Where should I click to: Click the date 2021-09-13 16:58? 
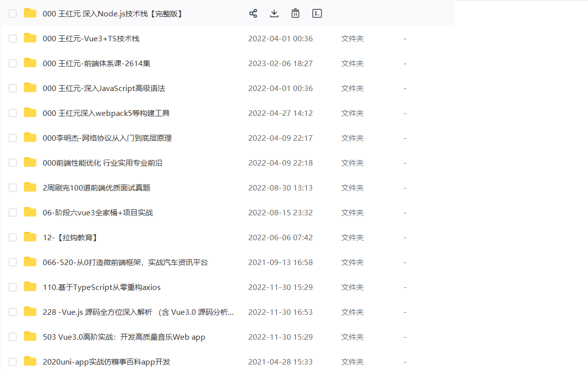pos(281,263)
